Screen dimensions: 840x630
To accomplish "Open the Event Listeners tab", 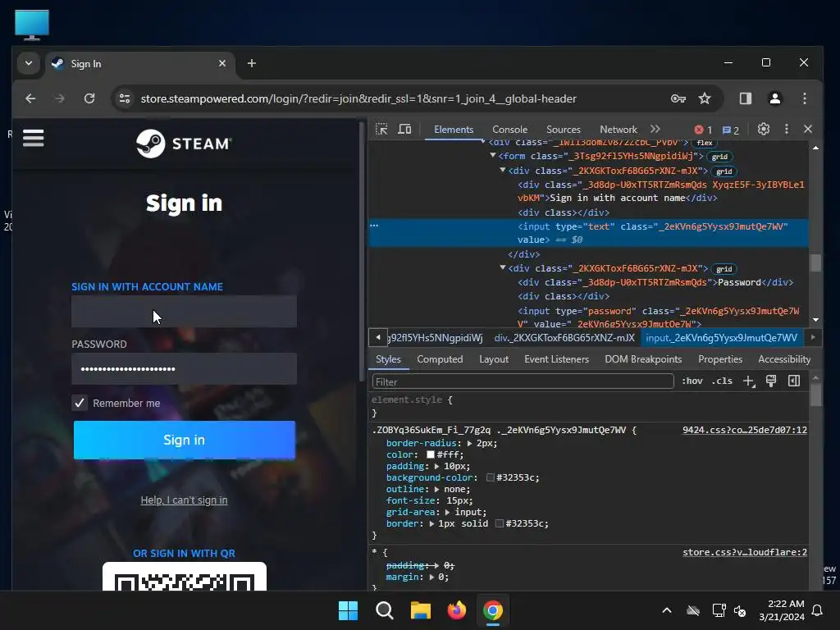I will tap(556, 359).
